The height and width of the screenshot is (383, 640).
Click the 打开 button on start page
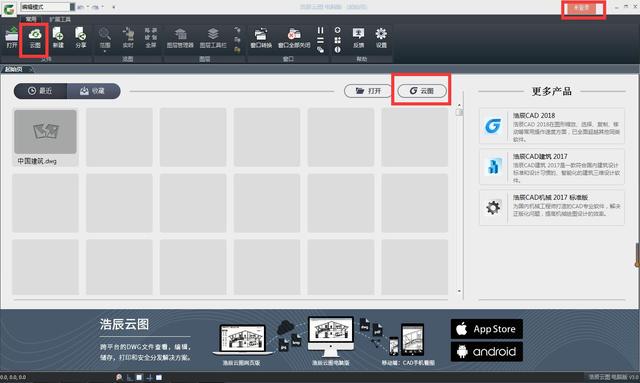368,91
